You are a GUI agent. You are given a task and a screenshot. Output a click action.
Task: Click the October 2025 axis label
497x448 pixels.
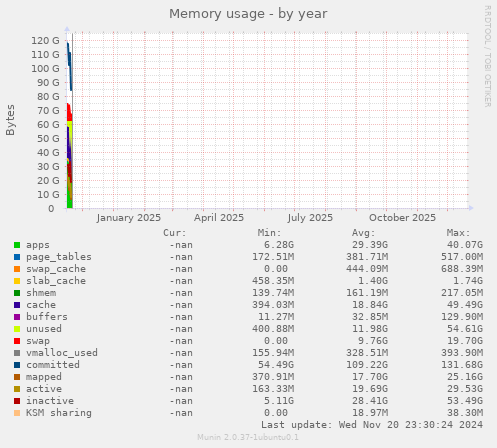tap(402, 218)
